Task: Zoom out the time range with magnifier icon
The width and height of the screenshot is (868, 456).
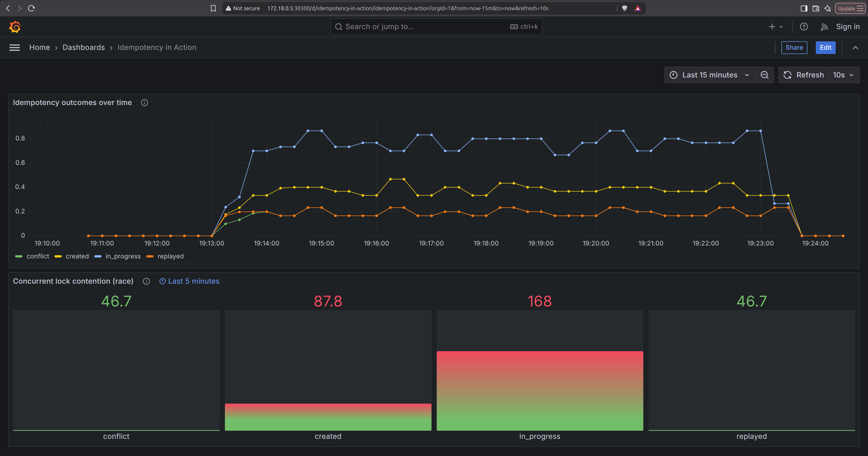Action: click(x=764, y=75)
